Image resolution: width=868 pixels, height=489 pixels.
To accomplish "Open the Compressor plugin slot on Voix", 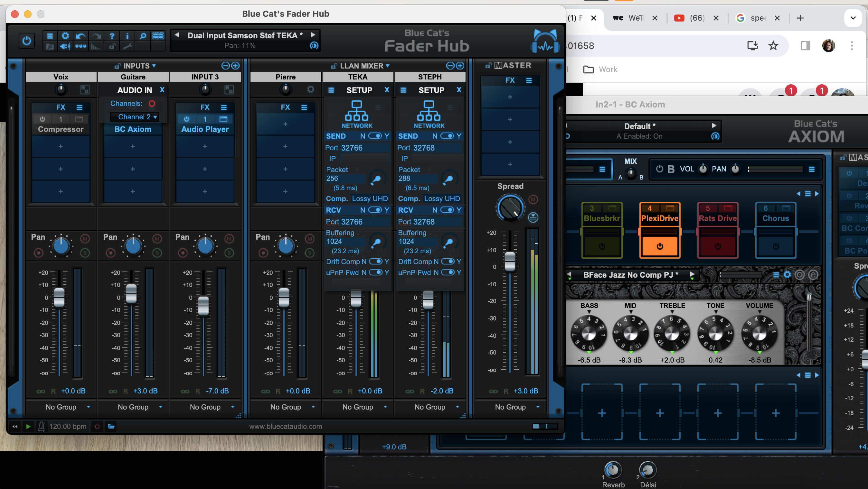I will point(61,129).
